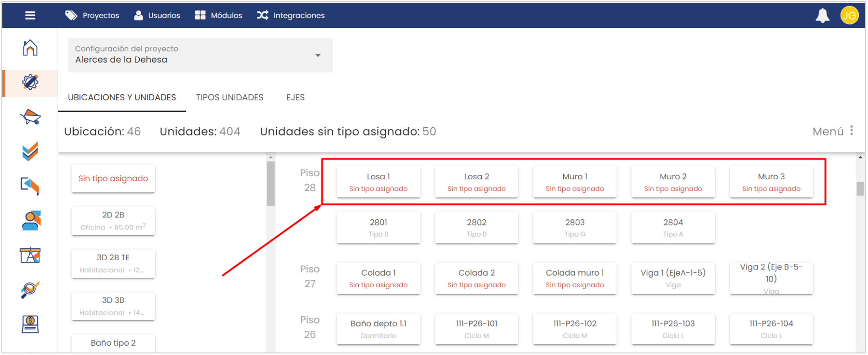
Task: Open Proyectos in top navigation
Action: click(x=92, y=15)
